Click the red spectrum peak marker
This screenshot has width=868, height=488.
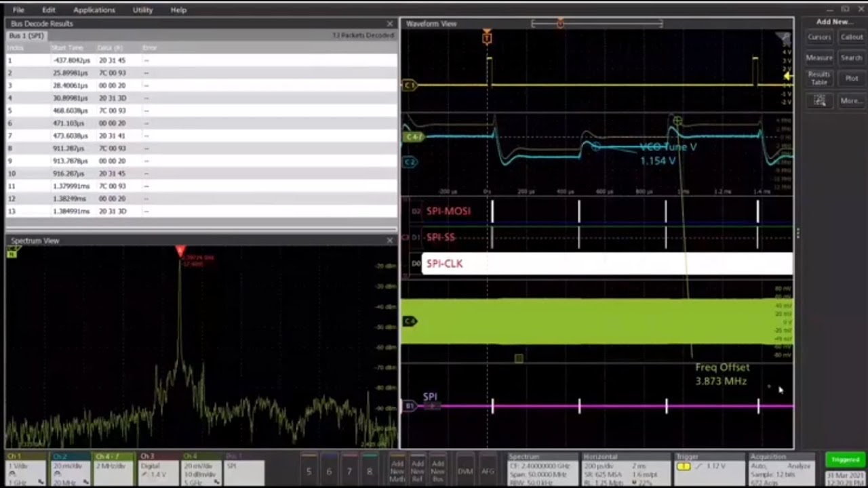[180, 251]
